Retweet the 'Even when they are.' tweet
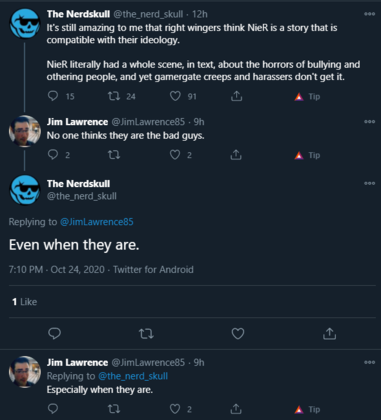The width and height of the screenshot is (381, 420). (146, 333)
